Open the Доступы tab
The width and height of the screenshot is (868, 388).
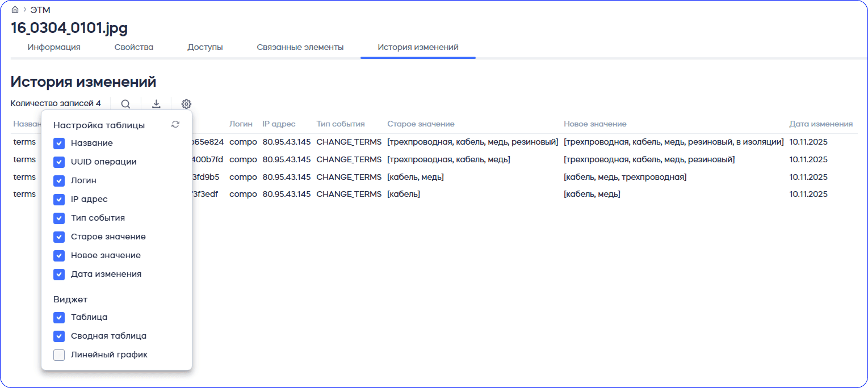click(x=205, y=47)
